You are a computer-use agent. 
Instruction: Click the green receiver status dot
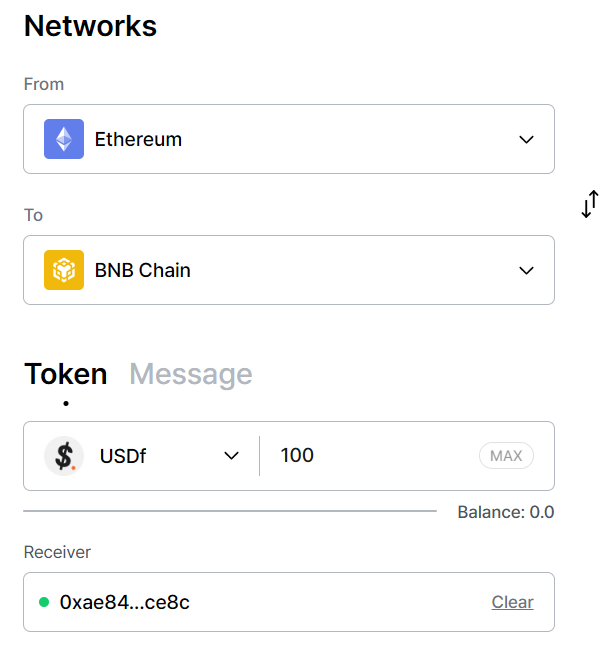[44, 602]
